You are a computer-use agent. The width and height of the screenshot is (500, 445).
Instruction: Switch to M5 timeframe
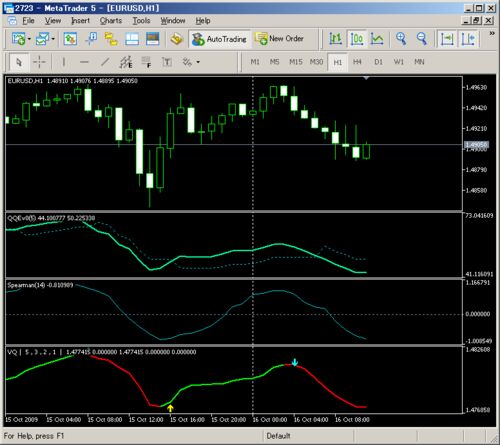click(275, 62)
